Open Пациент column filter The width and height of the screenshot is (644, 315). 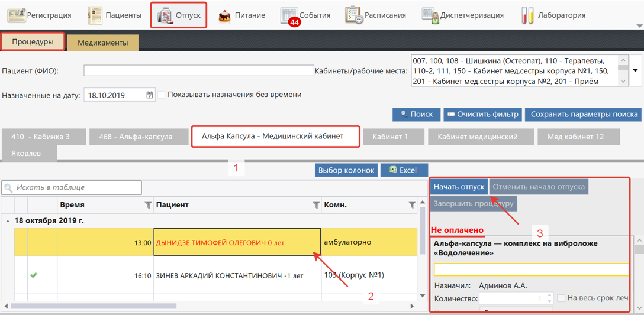(x=315, y=205)
